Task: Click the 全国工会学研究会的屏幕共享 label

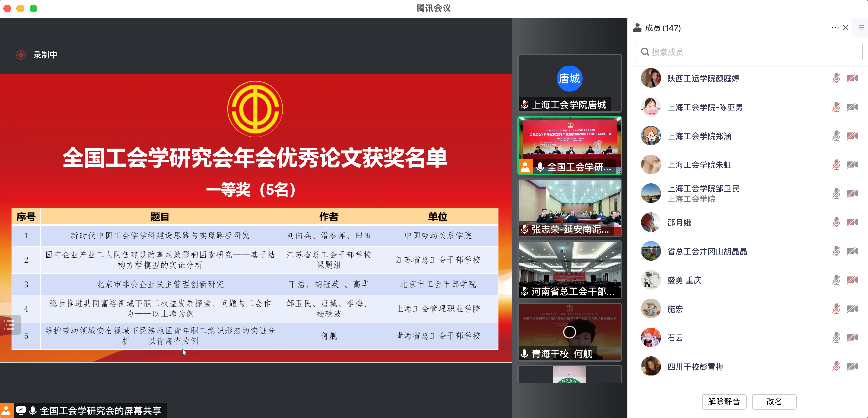Action: click(x=101, y=410)
